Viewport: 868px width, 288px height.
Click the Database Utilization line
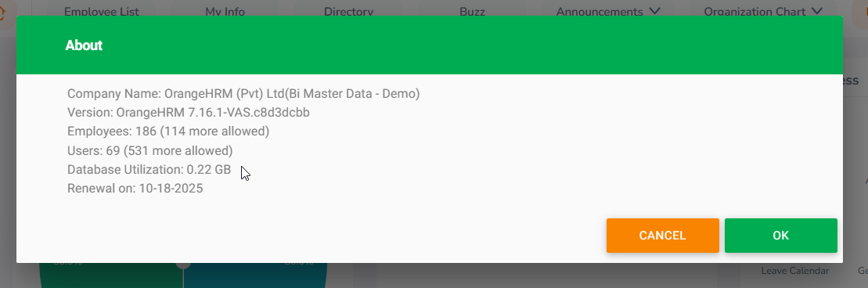(149, 170)
